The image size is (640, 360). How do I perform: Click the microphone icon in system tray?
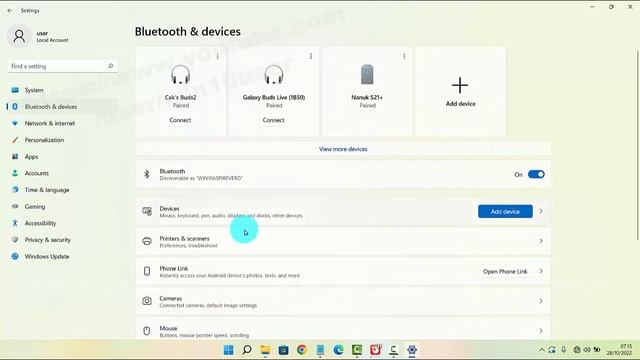pyautogui.click(x=564, y=350)
